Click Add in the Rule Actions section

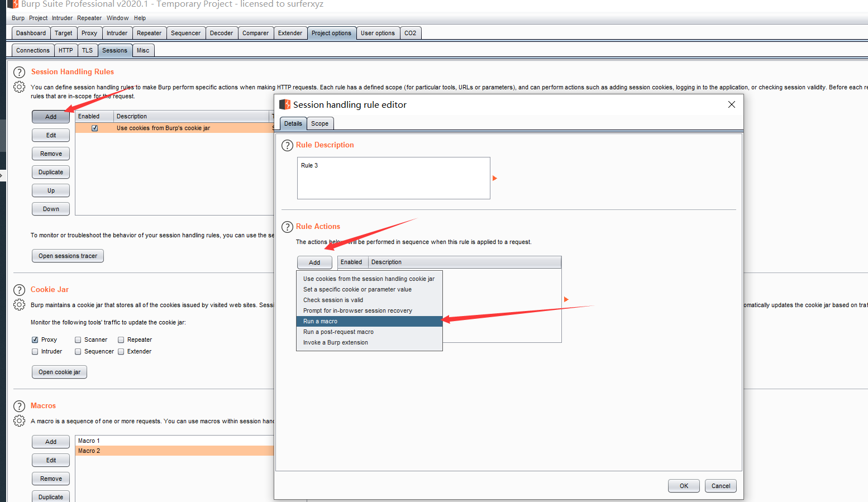(x=314, y=262)
